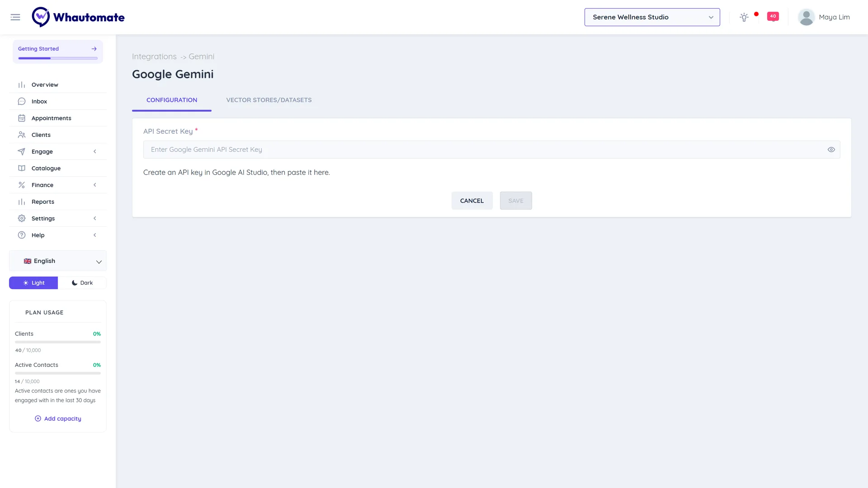
Task: Click the Overview bar chart icon
Action: (x=22, y=85)
